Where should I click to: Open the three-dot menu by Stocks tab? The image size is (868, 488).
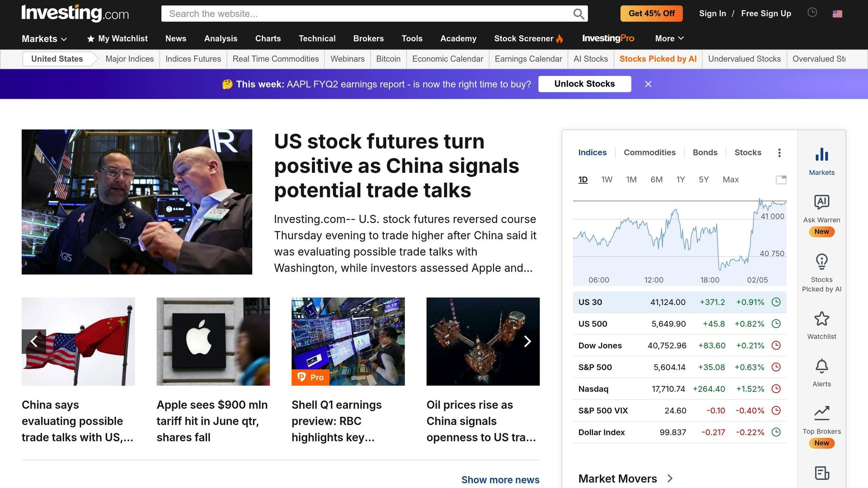click(779, 152)
